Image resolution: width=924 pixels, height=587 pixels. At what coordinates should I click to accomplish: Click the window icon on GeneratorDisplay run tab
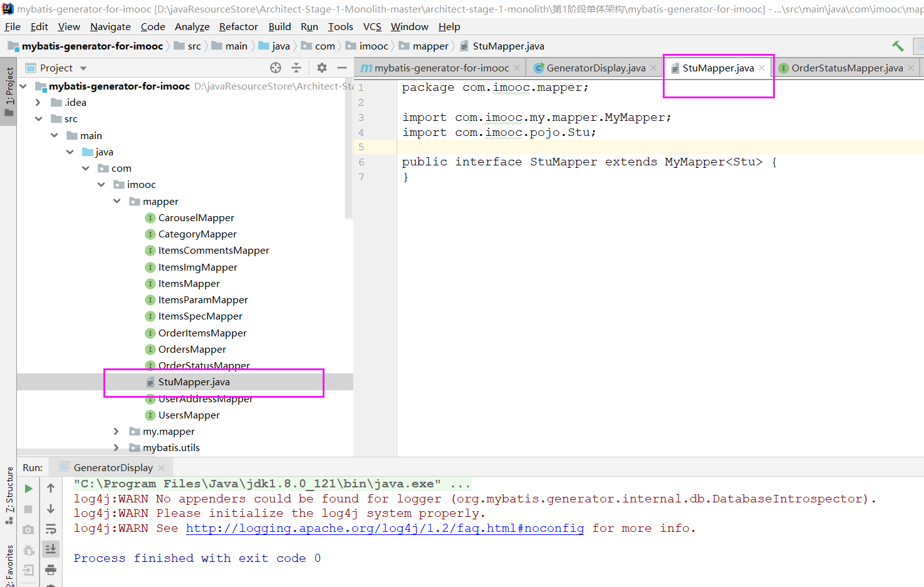point(64,467)
